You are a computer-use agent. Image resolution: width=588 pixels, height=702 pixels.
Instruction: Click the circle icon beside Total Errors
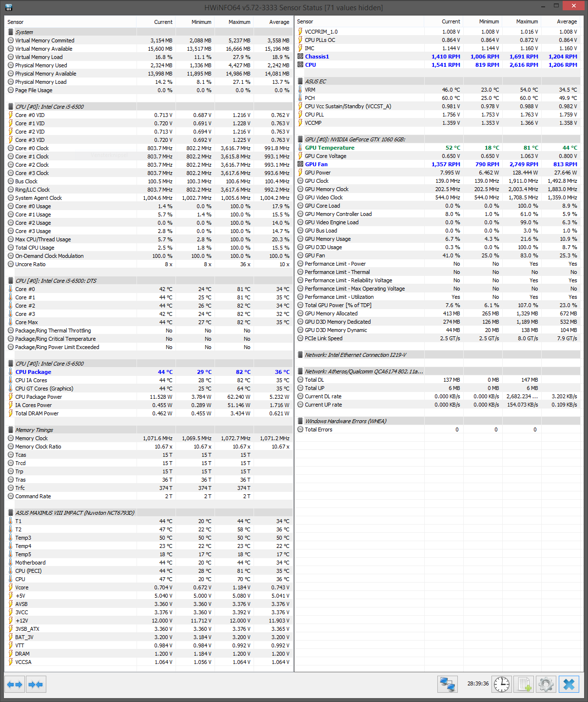[x=300, y=429]
